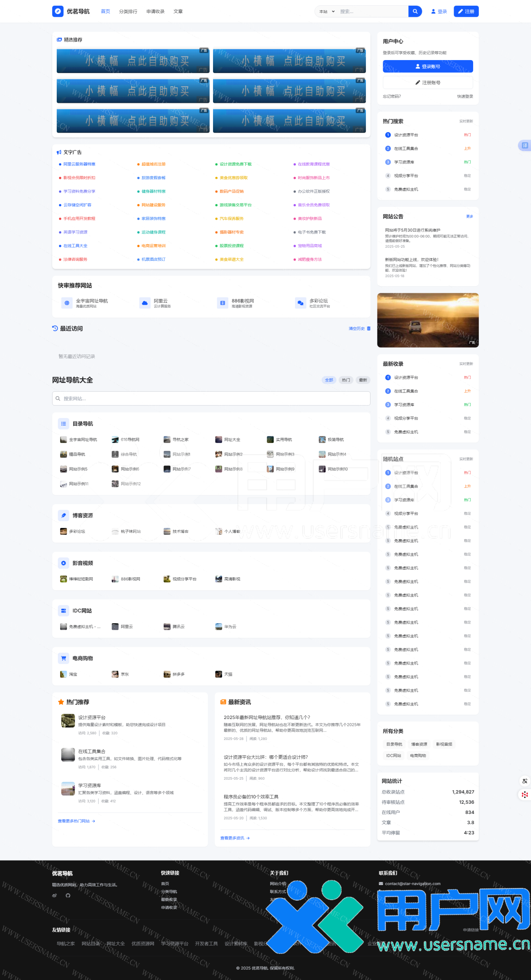This screenshot has width=531, height=980.
Task: Click the 阿里云 cloud icon in 快审推荐网站
Action: [x=145, y=303]
